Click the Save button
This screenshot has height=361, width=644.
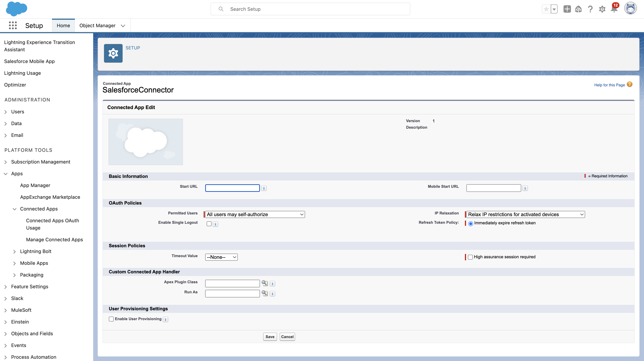point(270,337)
